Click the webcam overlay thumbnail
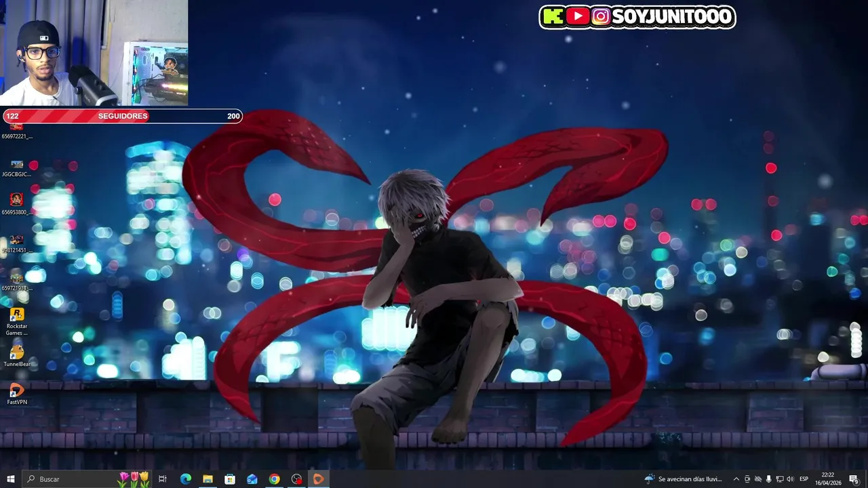Viewport: 868px width, 488px height. 94,53
